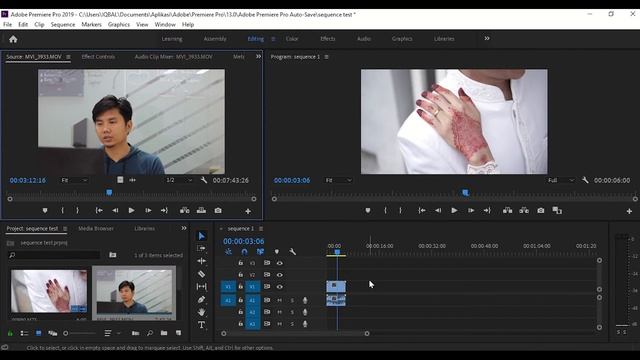Play the Source monitor clip
Screen dimensions: 640x360
coord(131,211)
